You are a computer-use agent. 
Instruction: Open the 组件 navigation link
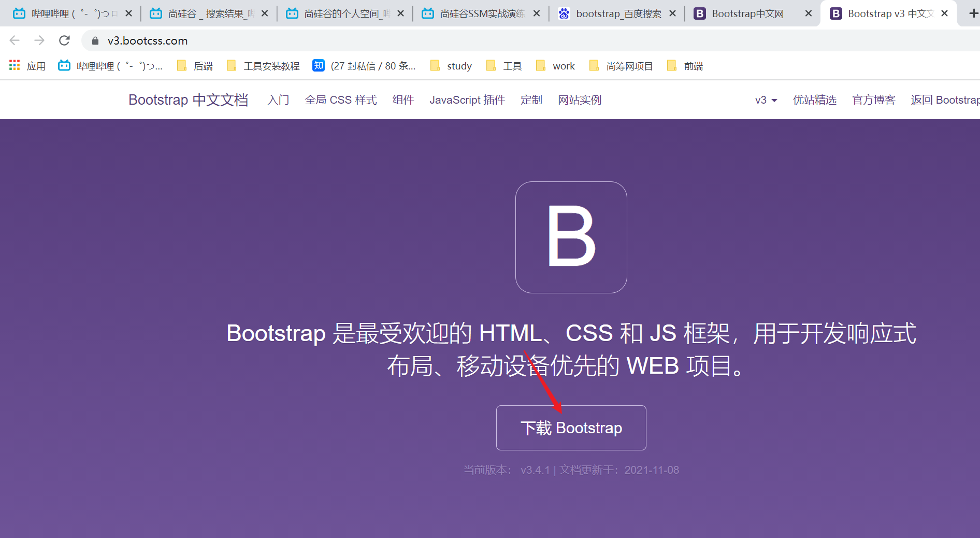pos(403,100)
